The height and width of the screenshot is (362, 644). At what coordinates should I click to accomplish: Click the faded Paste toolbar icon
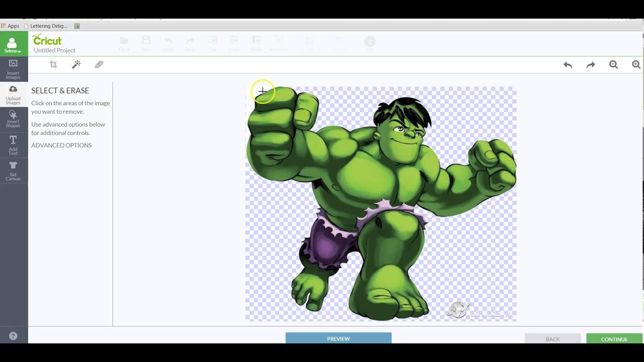pyautogui.click(x=257, y=43)
